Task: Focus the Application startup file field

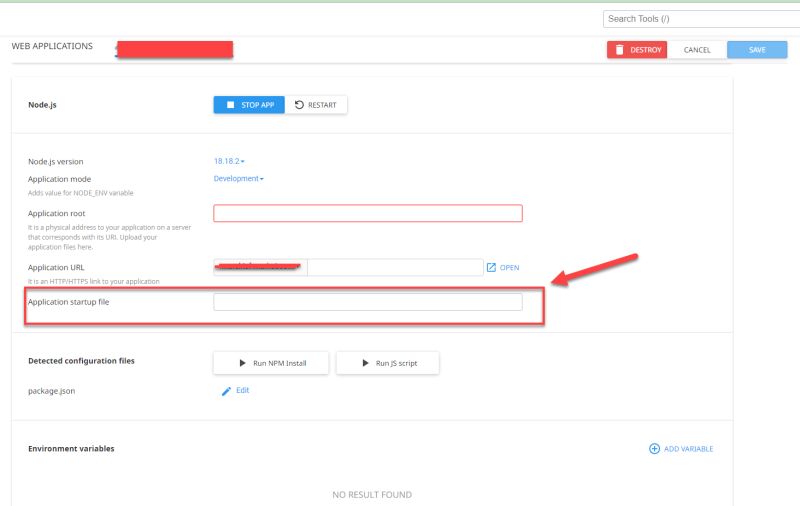Action: tap(368, 302)
